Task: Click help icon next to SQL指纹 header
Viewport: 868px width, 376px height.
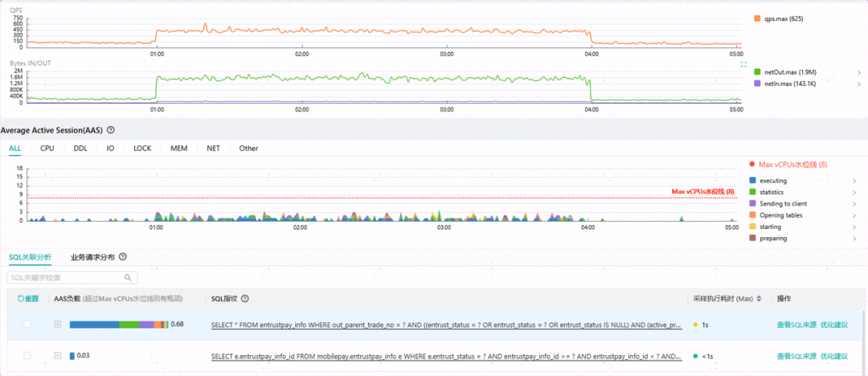Action: [244, 299]
